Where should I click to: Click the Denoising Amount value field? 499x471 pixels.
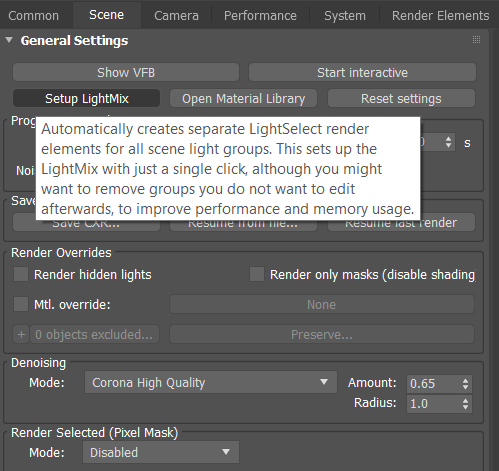point(433,383)
